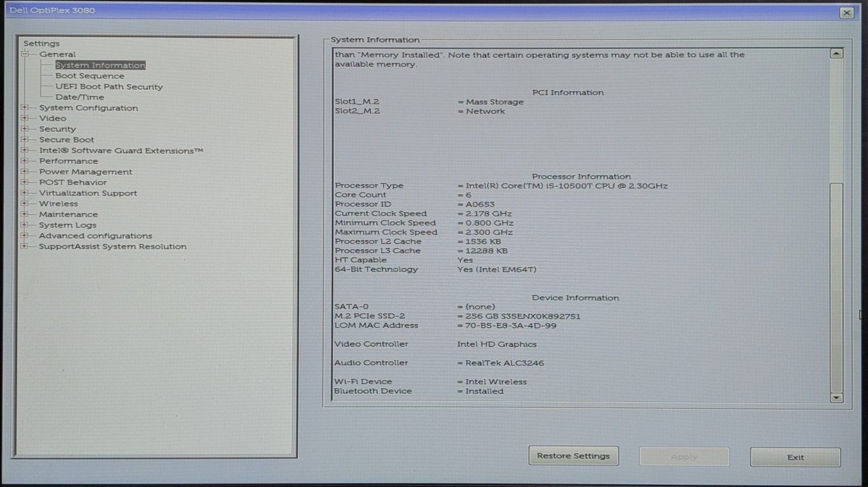This screenshot has height=487, width=868.
Task: Select the System Configuration label
Action: 88,108
